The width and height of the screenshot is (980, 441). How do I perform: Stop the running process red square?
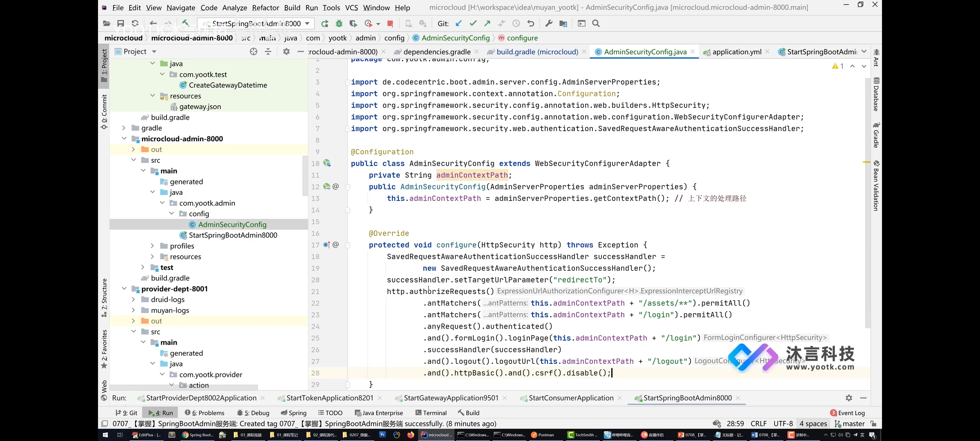390,23
